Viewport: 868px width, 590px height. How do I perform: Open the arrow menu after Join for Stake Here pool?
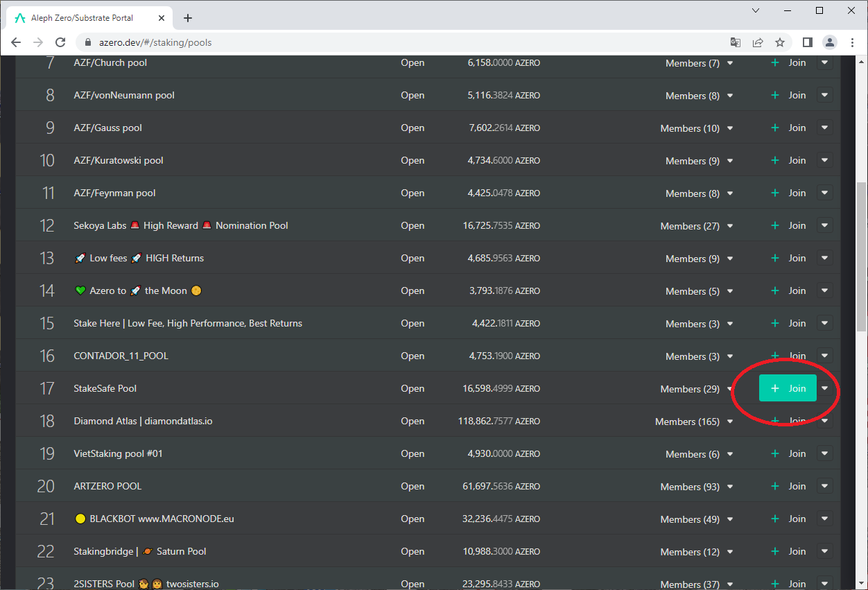825,323
